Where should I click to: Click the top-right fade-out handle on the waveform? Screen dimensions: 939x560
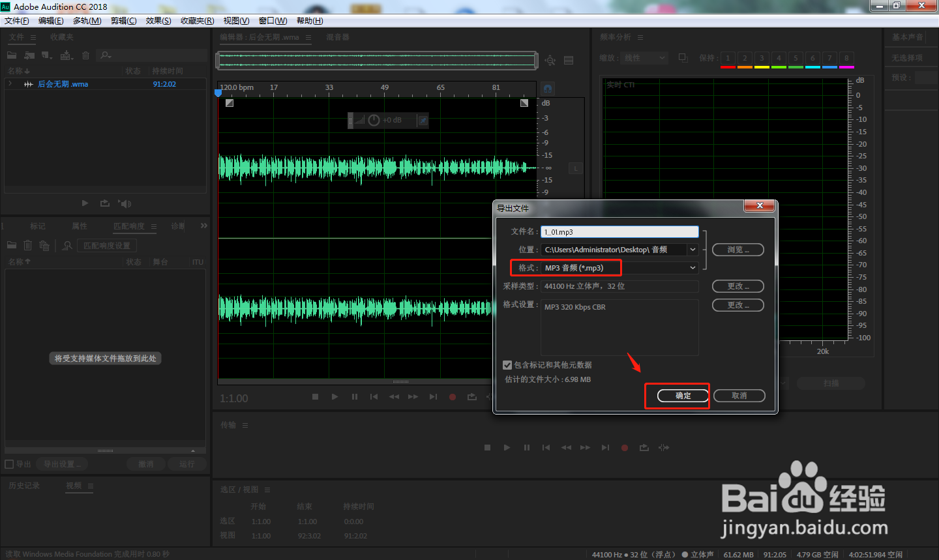(x=524, y=103)
